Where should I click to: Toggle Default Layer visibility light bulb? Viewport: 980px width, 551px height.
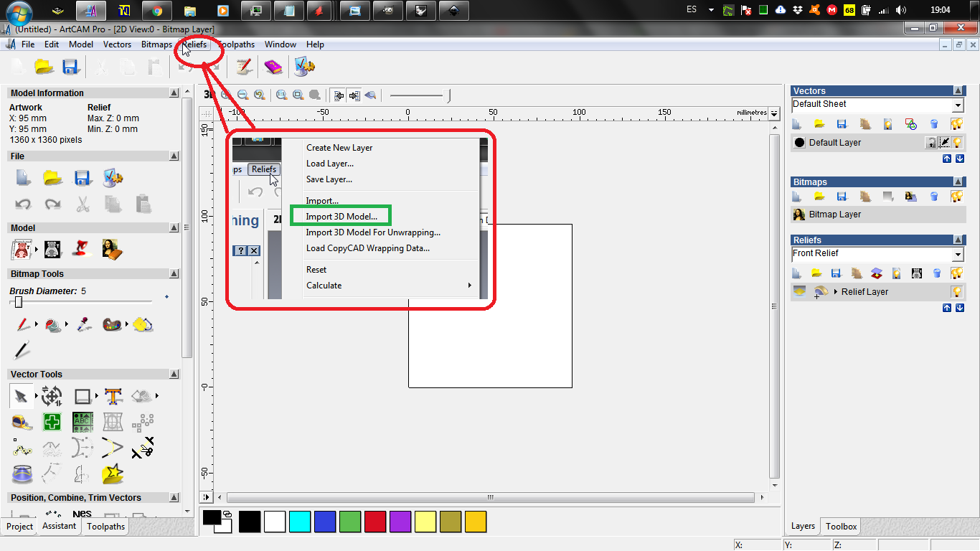(x=956, y=143)
